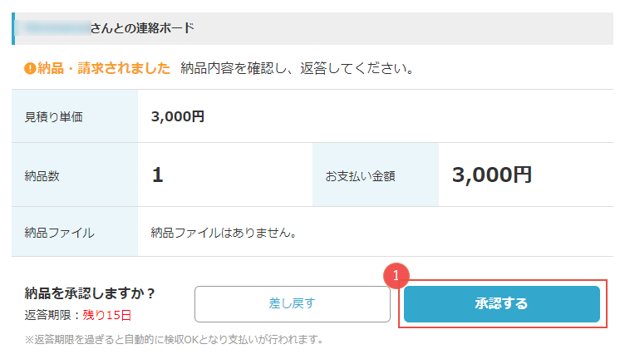Click the delivery quantity value 1
The height and width of the screenshot is (364, 625).
[157, 175]
